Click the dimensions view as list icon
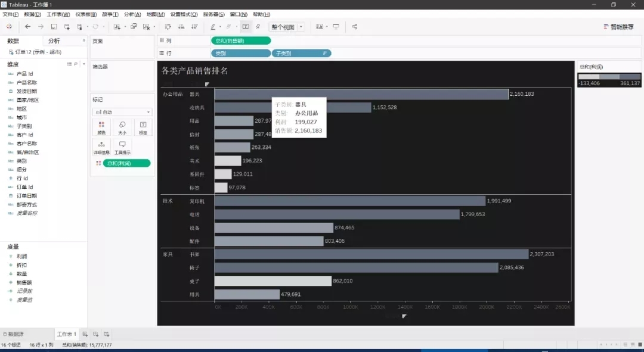Screen dimensions: 644x352 point(69,64)
